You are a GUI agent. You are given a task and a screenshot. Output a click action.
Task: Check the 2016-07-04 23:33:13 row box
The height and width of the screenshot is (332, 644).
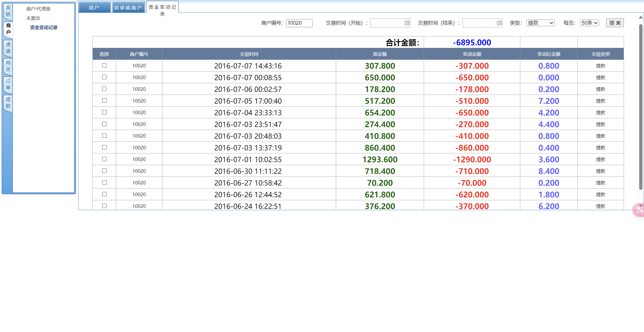[104, 112]
